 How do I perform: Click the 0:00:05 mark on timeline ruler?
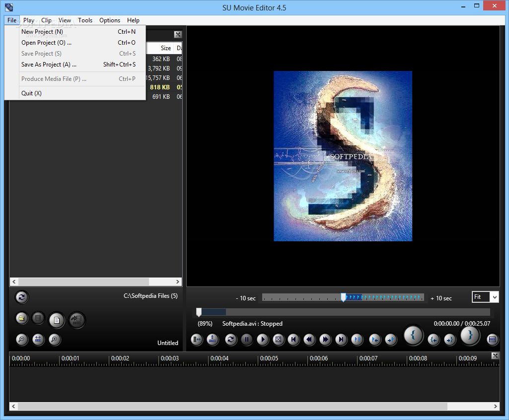[269, 358]
